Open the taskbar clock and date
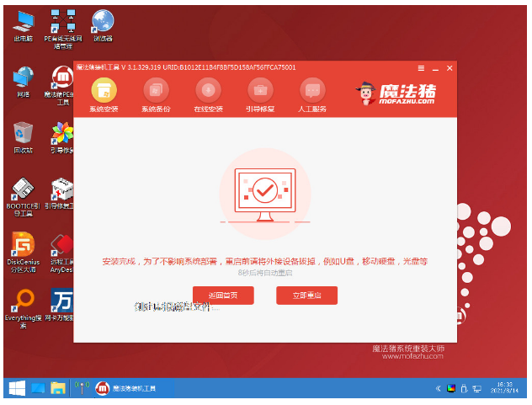532x405 pixels. tap(504, 387)
